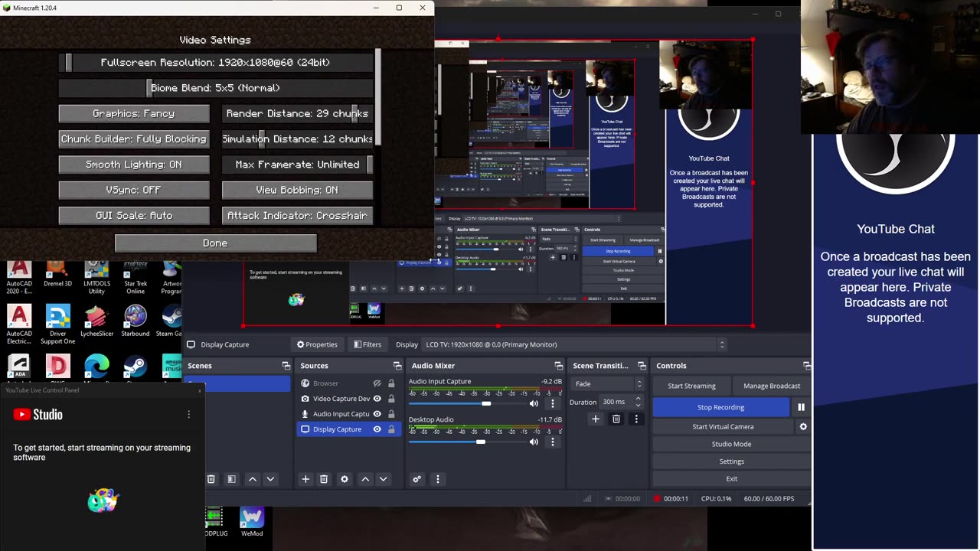Open WeMod desktop shortcut

point(252,523)
